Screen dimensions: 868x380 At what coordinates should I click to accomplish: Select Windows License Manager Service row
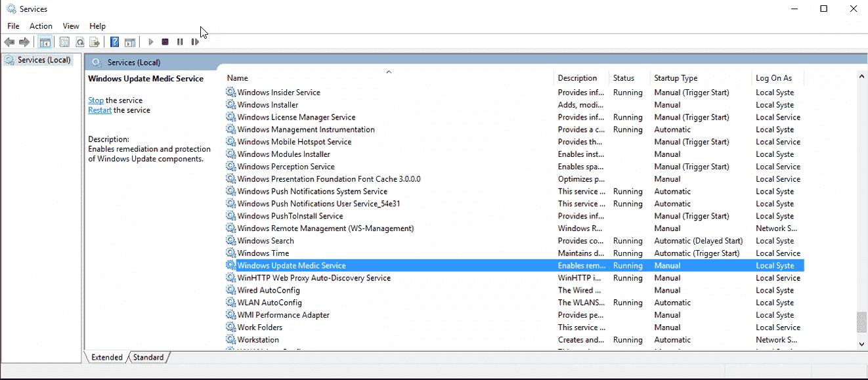tap(514, 117)
